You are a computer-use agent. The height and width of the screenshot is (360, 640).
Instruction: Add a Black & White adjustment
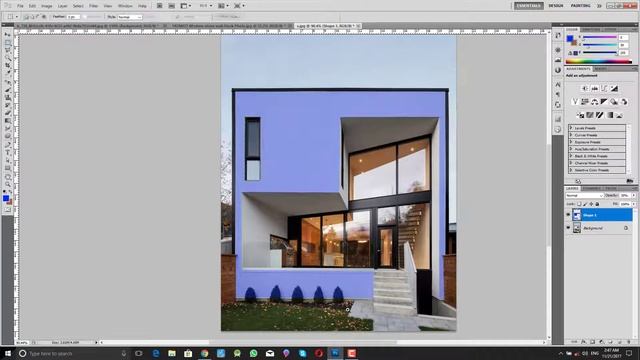pyautogui.click(x=604, y=102)
